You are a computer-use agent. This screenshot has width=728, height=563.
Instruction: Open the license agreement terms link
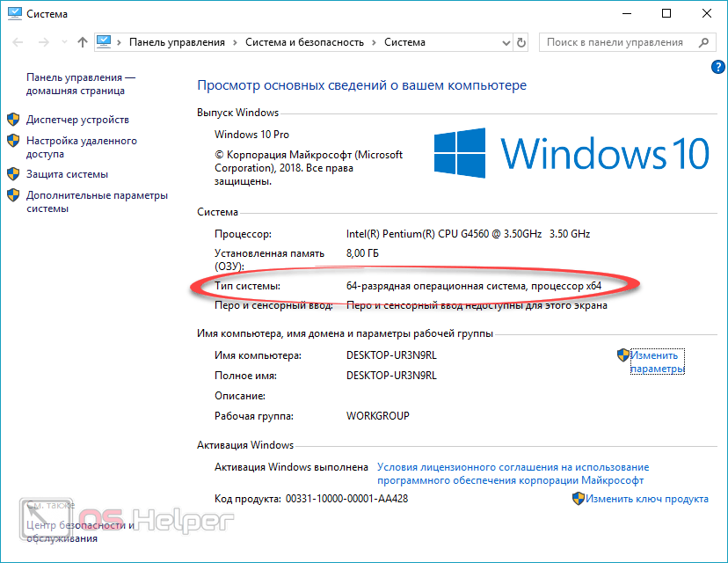(513, 474)
